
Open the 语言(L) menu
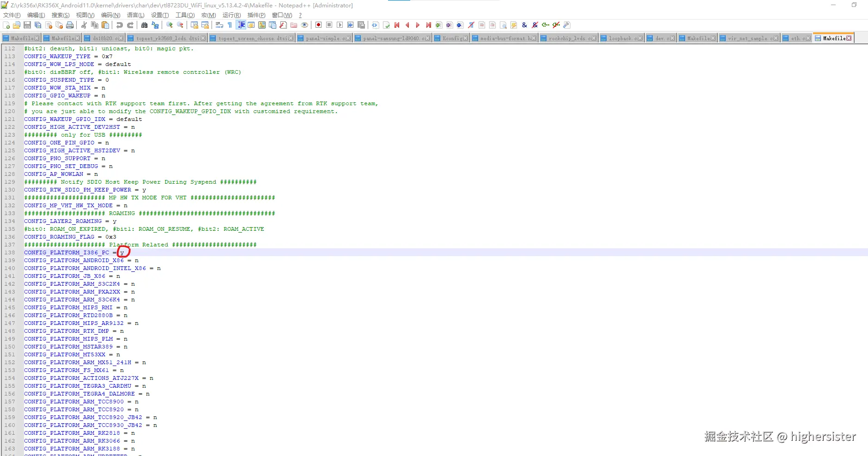135,15
